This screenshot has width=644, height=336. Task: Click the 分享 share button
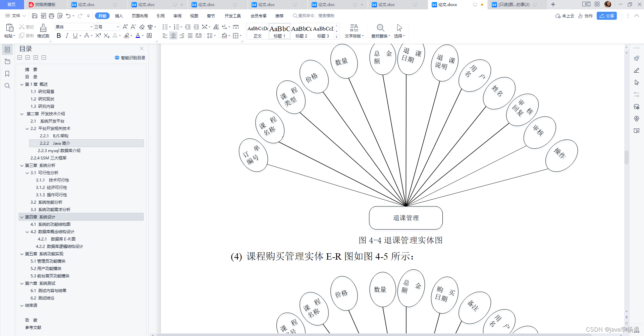pos(607,16)
